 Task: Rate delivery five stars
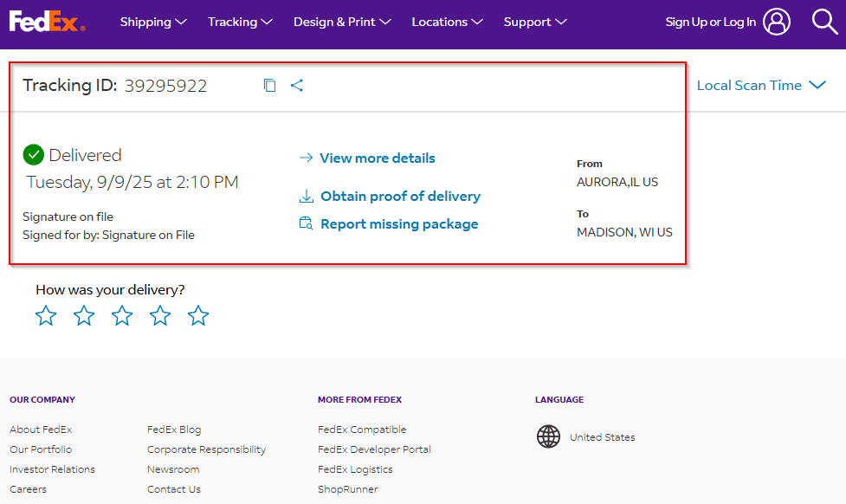click(198, 316)
